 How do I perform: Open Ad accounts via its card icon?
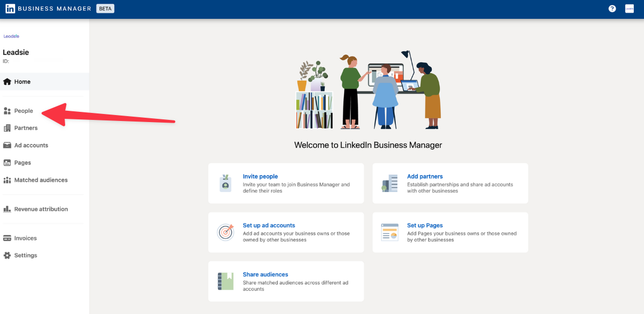[x=7, y=145]
